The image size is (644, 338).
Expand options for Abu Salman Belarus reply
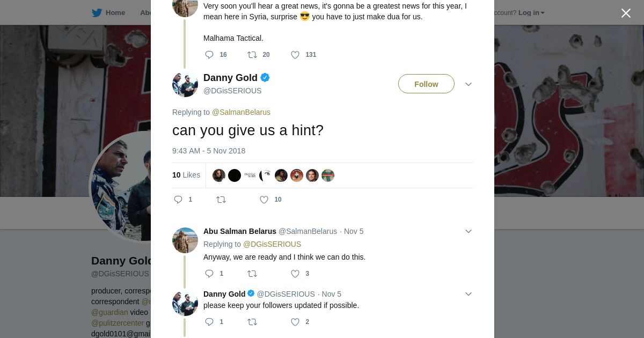[468, 231]
